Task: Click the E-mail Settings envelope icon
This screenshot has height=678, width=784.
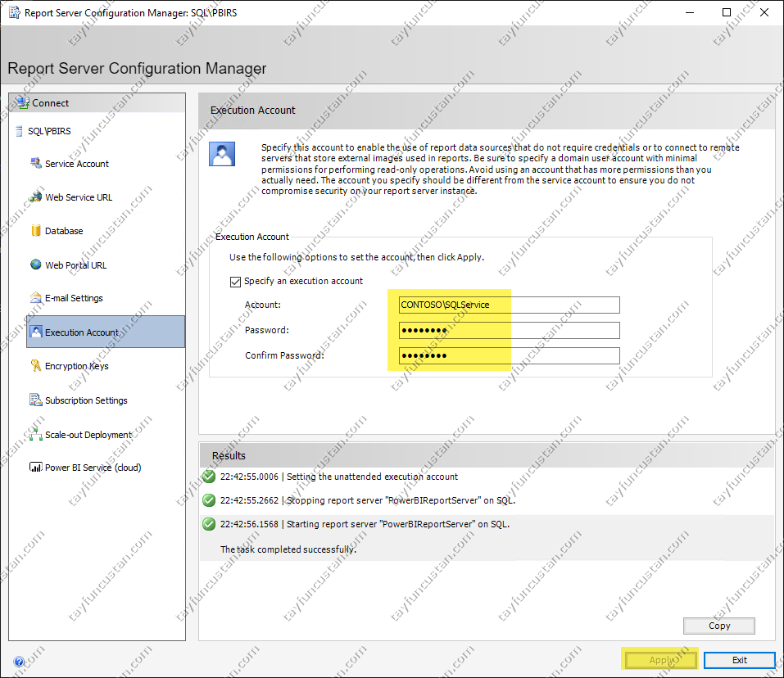Action: click(36, 298)
